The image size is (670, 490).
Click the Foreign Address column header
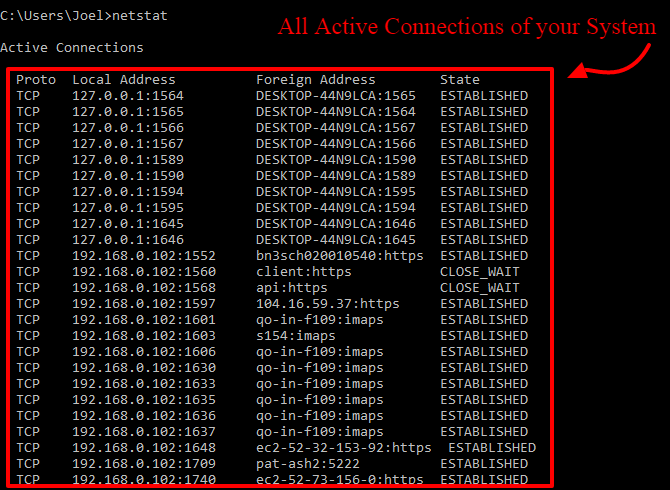click(x=315, y=79)
